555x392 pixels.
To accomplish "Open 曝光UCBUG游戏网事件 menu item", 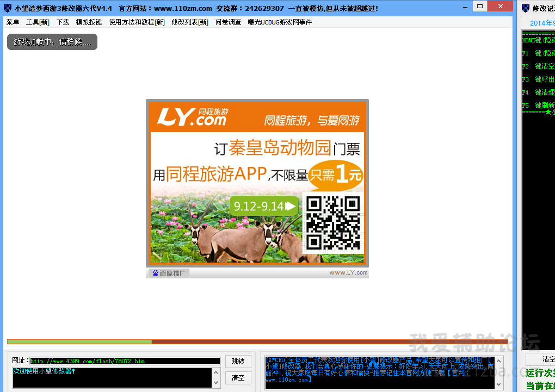I will click(x=280, y=22).
